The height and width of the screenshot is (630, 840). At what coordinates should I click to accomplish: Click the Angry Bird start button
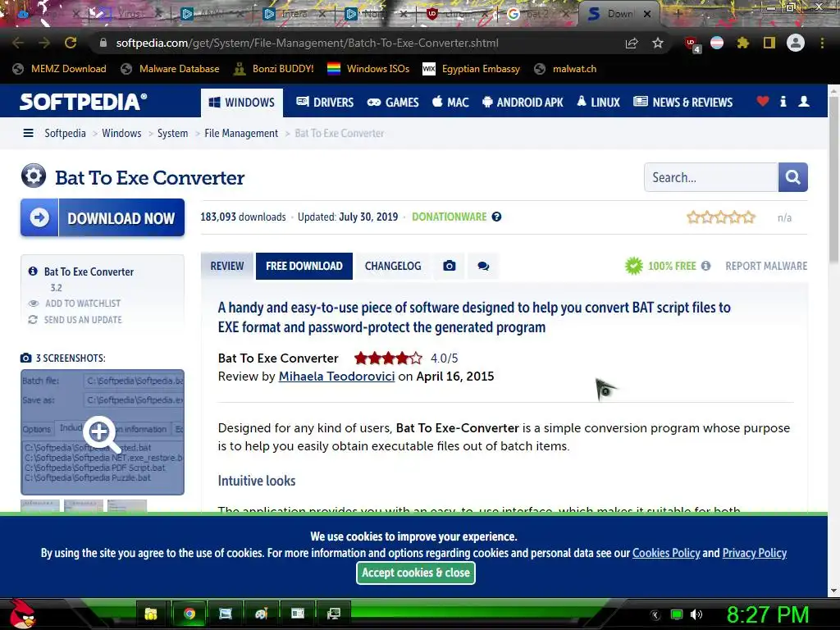(x=21, y=614)
